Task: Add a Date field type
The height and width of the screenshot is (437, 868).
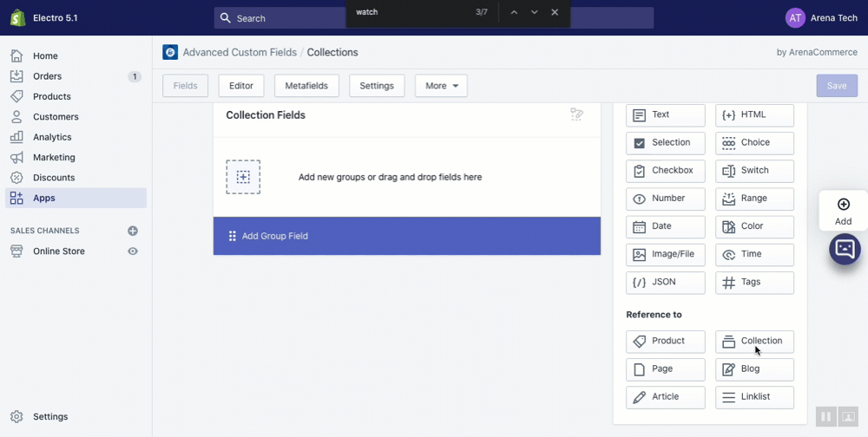Action: click(x=666, y=227)
